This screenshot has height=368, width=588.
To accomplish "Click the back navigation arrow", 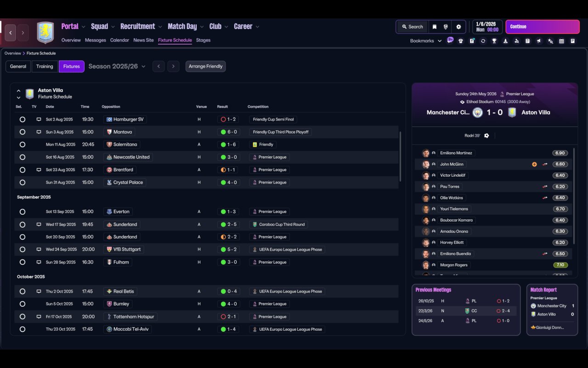I will click(11, 33).
